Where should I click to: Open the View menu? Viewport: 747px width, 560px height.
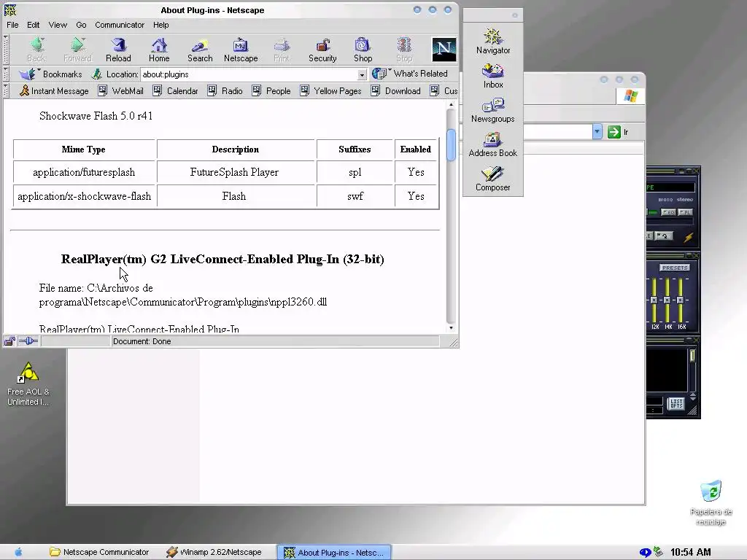(58, 25)
